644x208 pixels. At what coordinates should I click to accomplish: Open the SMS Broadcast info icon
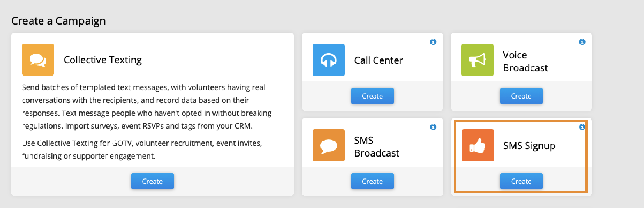coord(433,127)
